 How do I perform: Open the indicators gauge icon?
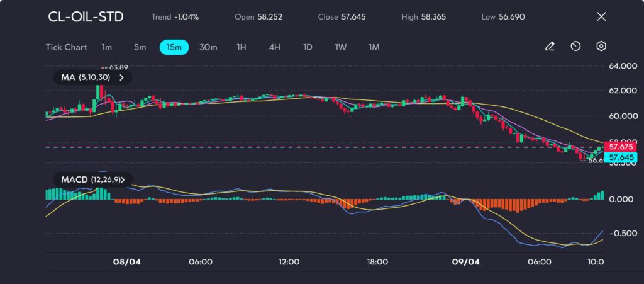[575, 47]
